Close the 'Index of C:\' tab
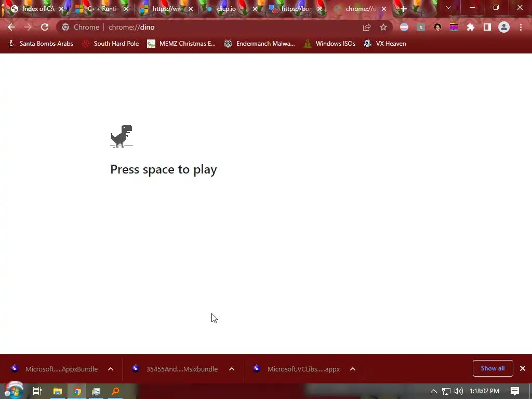The width and height of the screenshot is (532, 399). pos(61,9)
